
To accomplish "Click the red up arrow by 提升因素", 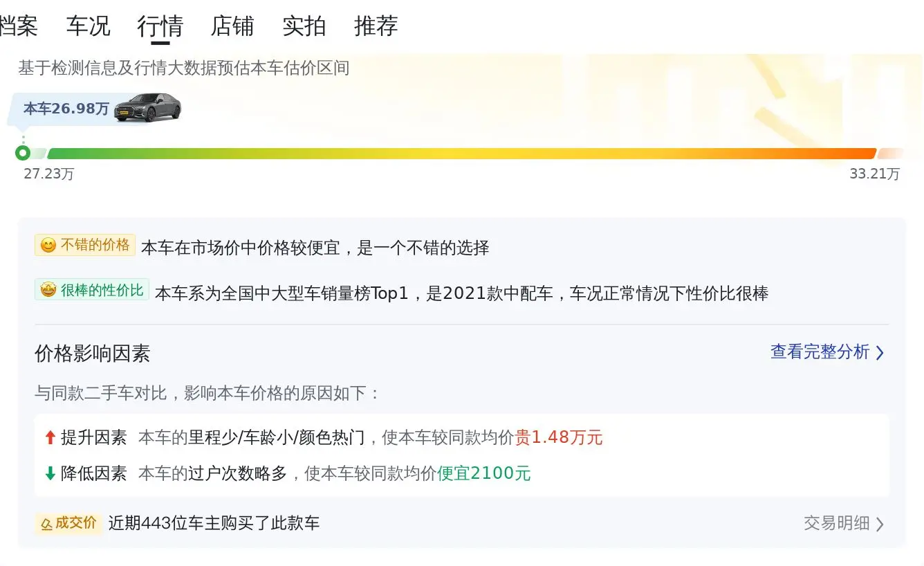I will click(x=50, y=437).
